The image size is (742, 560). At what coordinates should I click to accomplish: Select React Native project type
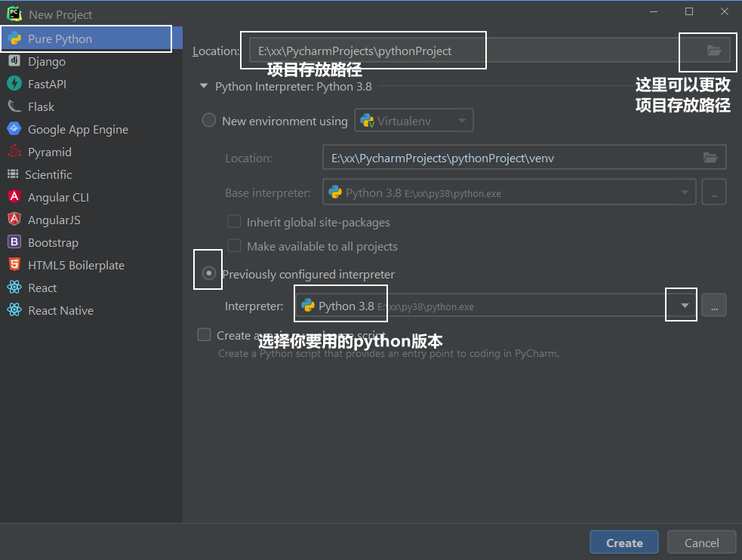[x=91, y=311]
